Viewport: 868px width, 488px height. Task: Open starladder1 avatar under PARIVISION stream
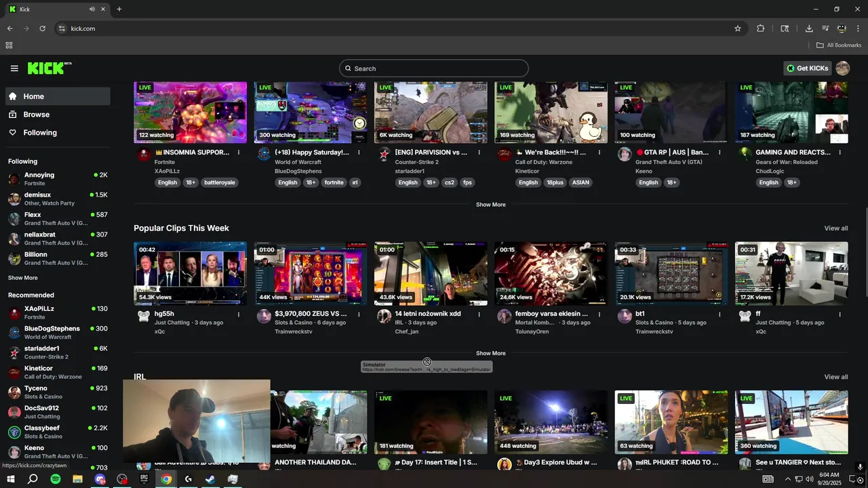point(384,155)
